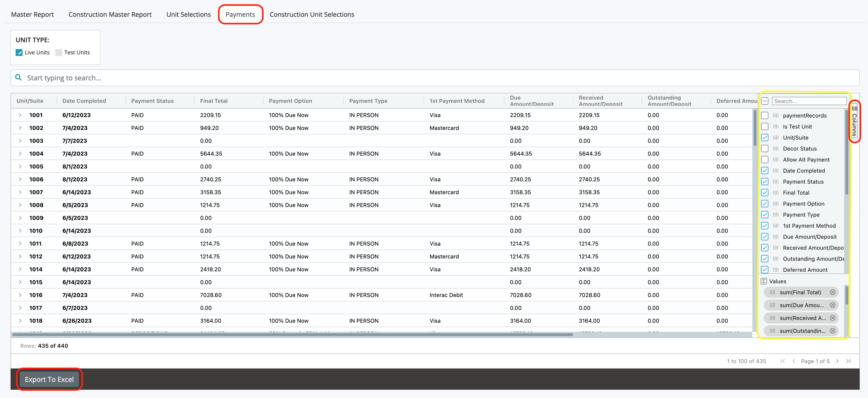
Task: Sort by 1st Payment Method header
Action: pos(457,101)
